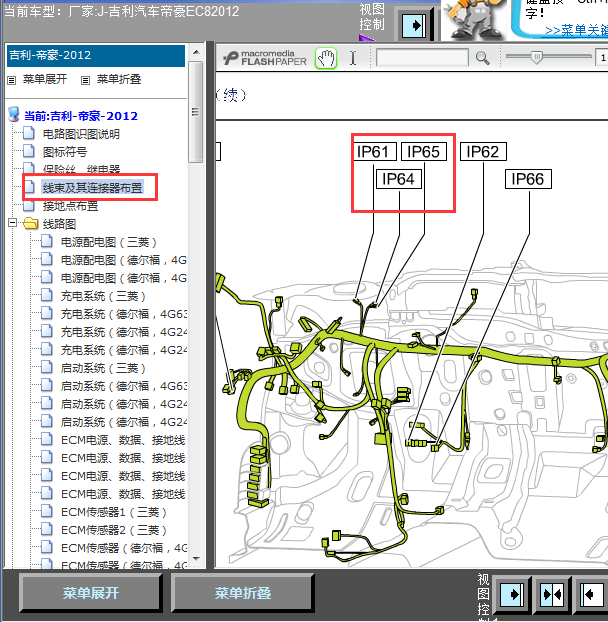The width and height of the screenshot is (608, 622).
Task: Click the 菜单展开 button at bottom
Action: [x=90, y=593]
